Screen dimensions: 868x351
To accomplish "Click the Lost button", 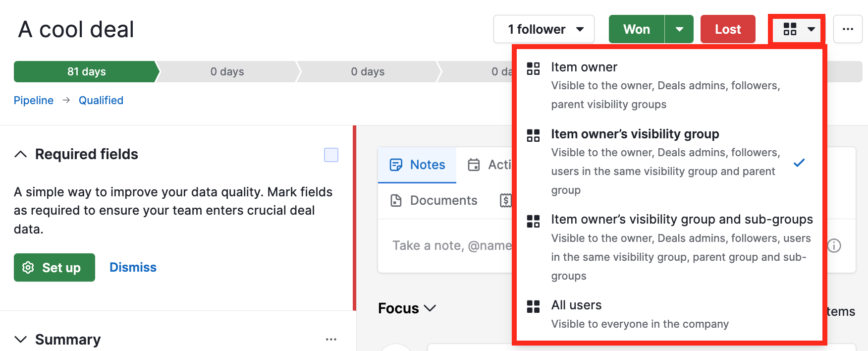I will coord(728,29).
